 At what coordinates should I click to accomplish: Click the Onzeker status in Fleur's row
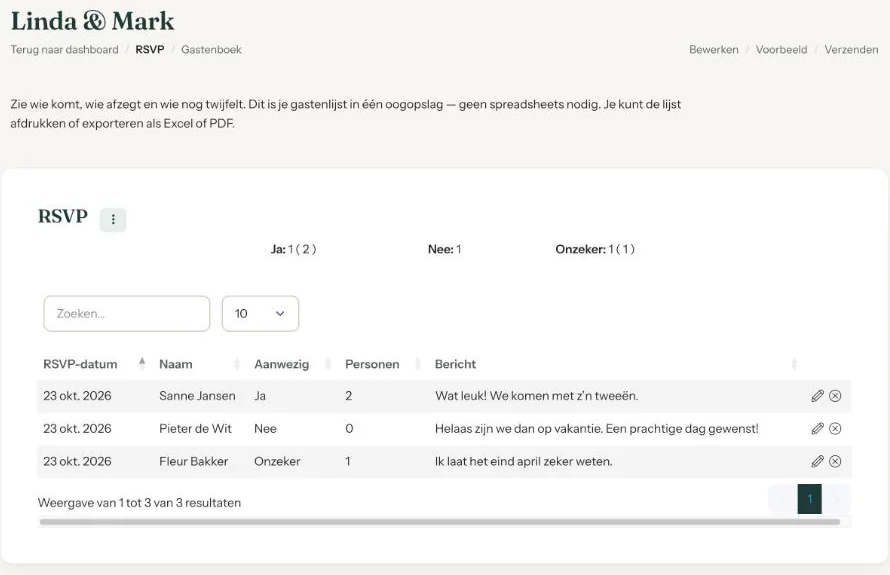(277, 461)
